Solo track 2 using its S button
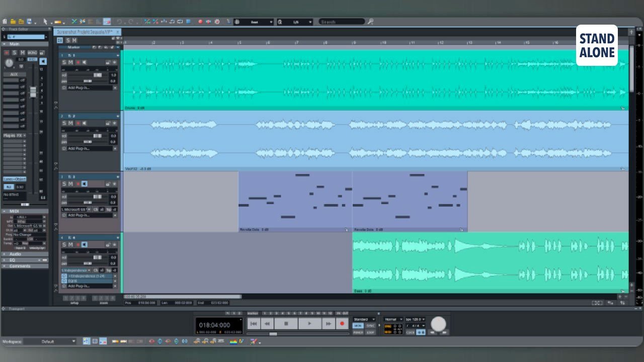This screenshot has height=362, width=644. (x=63, y=123)
